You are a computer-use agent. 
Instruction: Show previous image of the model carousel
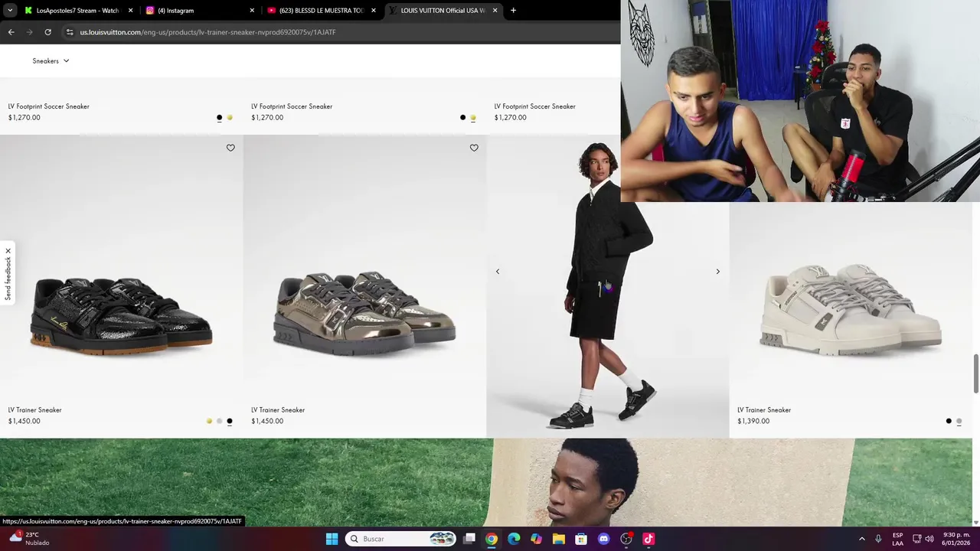pos(498,272)
